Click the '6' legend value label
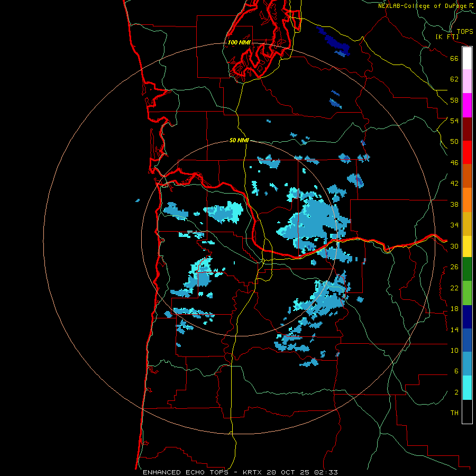 coord(456,371)
